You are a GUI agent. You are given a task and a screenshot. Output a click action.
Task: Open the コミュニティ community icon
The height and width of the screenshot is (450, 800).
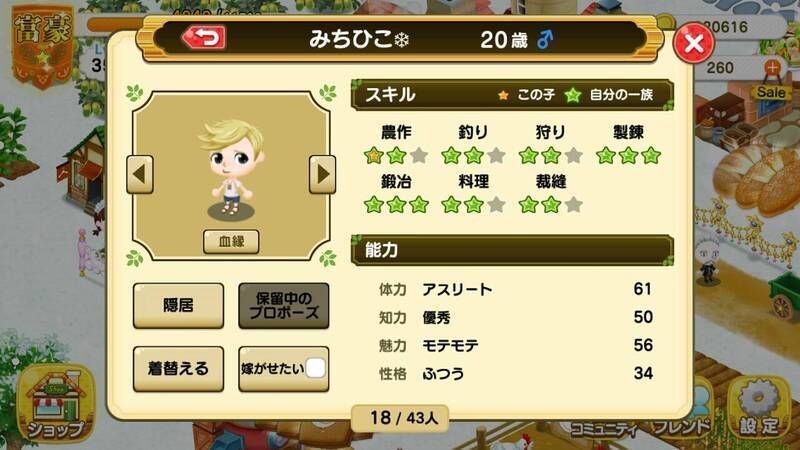coord(604,430)
